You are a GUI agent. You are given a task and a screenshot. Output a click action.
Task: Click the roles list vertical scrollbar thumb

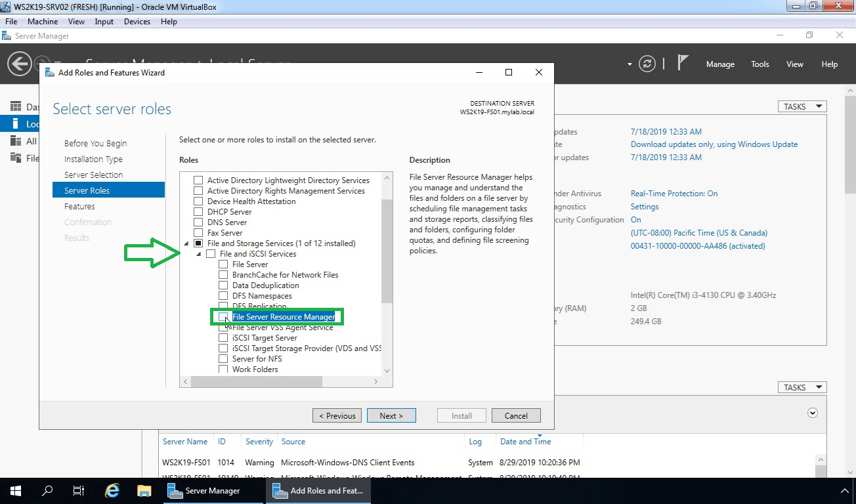pyautogui.click(x=387, y=251)
